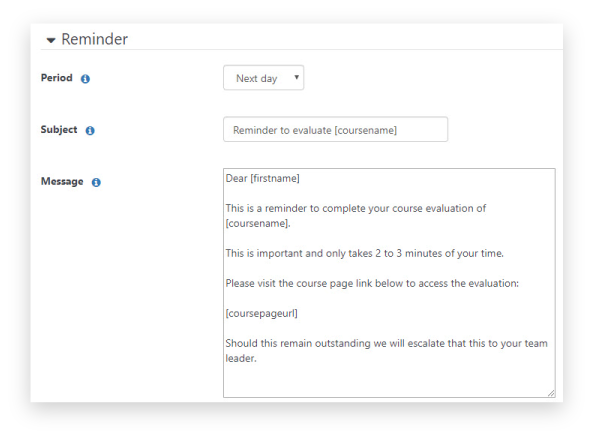Click the [coursepageurl] placeholder in the message
The image size is (593, 439).
(261, 313)
